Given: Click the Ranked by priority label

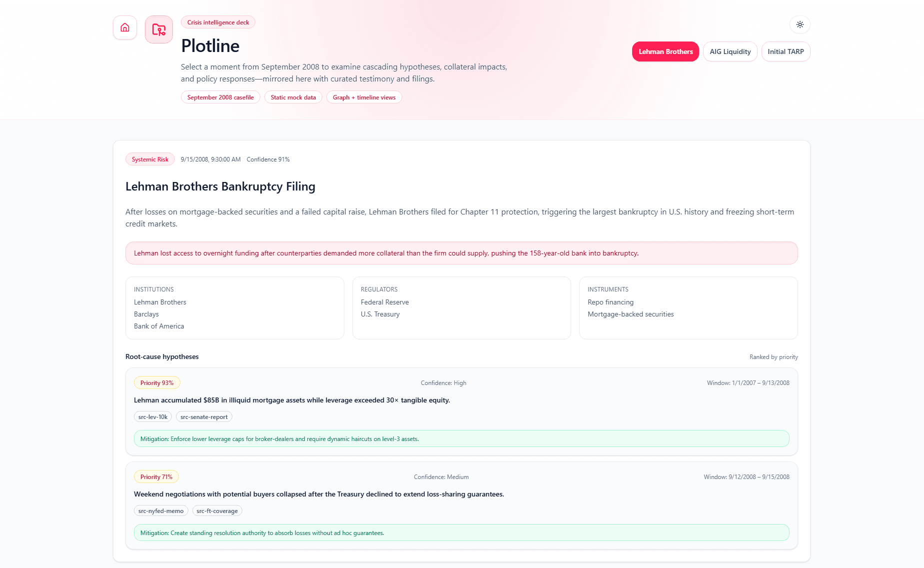Looking at the screenshot, I should pyautogui.click(x=774, y=356).
